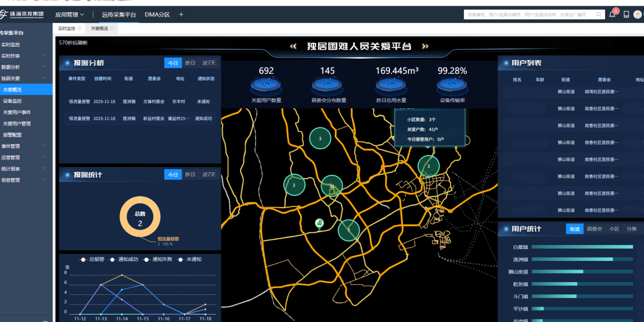Screen dimensions: 644x322
Task: Select 居委会 tab in 用户统计 panel
Action: pyautogui.click(x=594, y=229)
